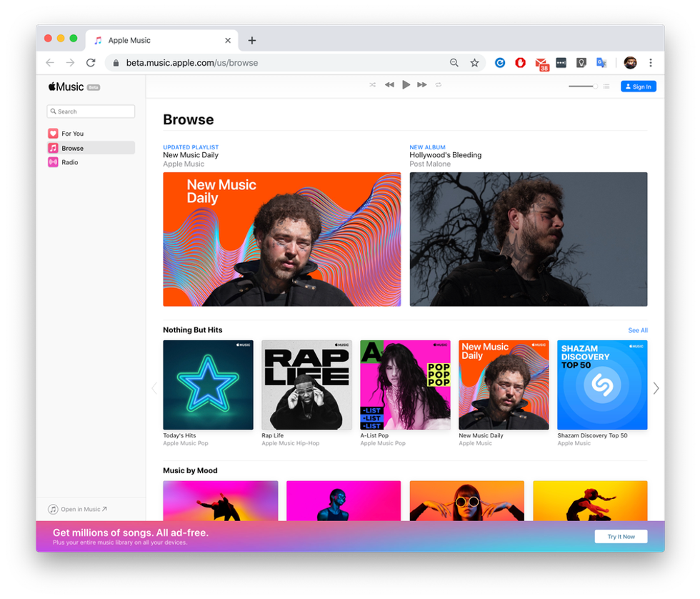The height and width of the screenshot is (599, 700).
Task: Click the Try It Now button
Action: 621,536
